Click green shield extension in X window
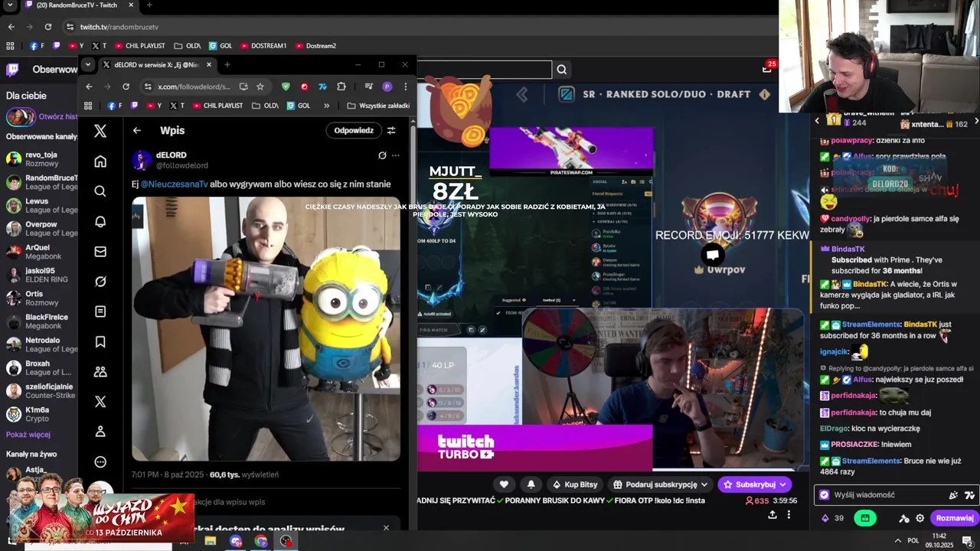Viewport: 980px width, 551px height. [286, 86]
